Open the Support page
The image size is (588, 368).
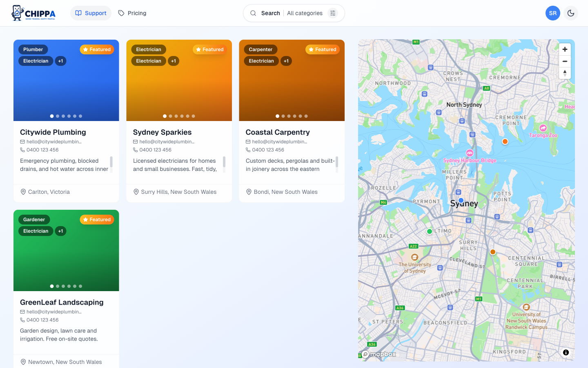91,13
